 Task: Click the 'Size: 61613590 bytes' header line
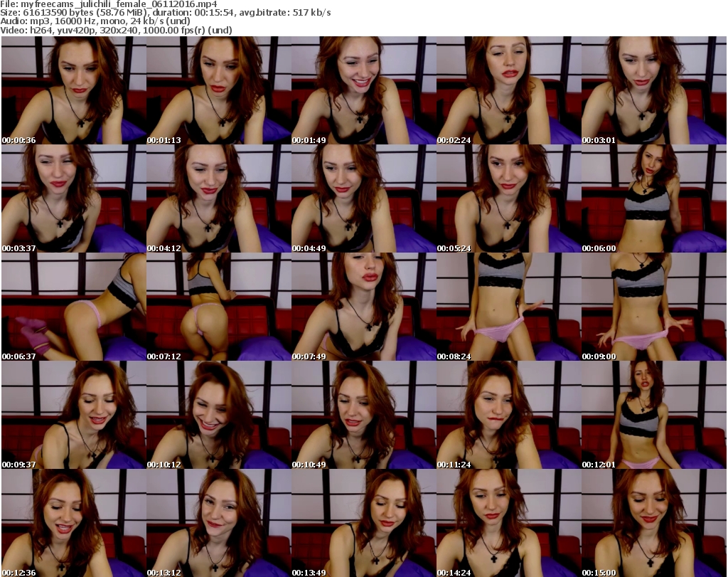pyautogui.click(x=165, y=13)
